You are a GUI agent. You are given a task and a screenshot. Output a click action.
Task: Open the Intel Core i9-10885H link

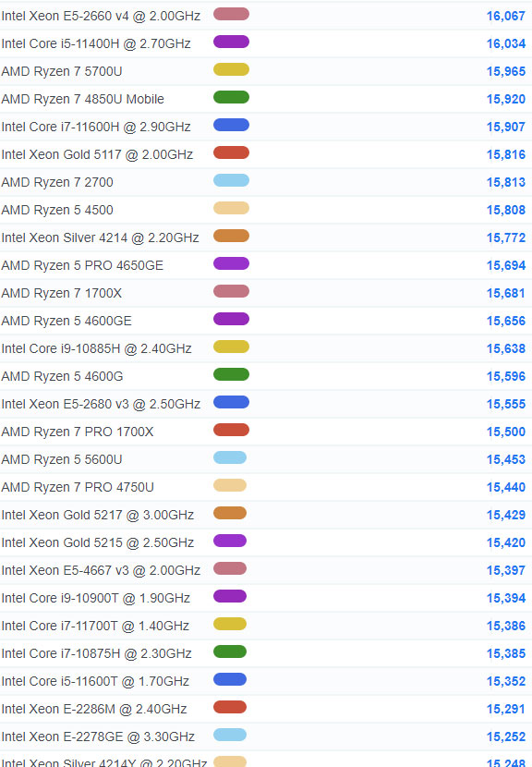(96, 348)
